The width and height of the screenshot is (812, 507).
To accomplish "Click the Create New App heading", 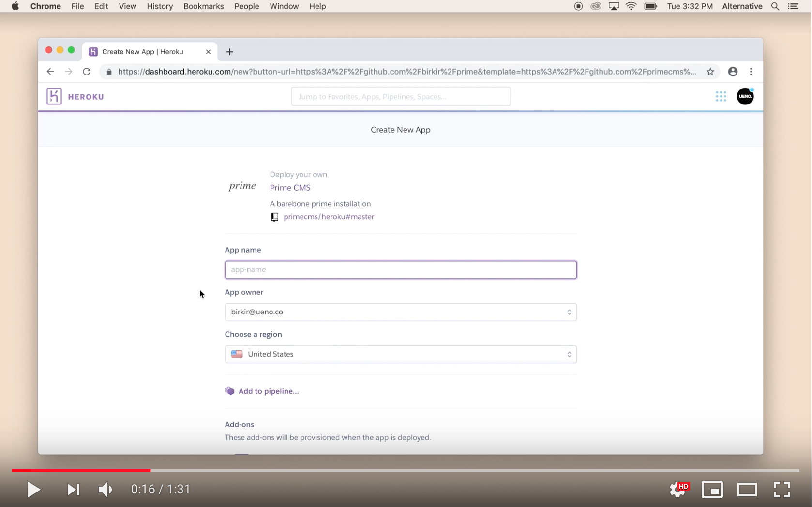I will click(x=400, y=130).
